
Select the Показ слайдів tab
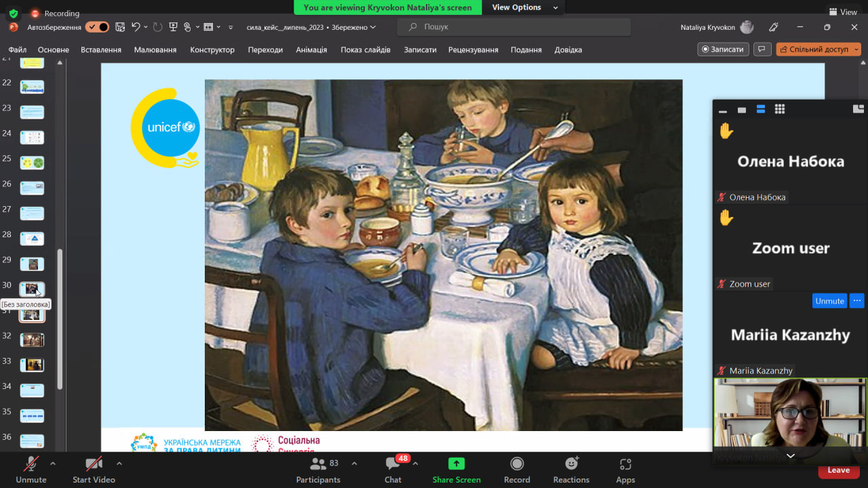366,49
